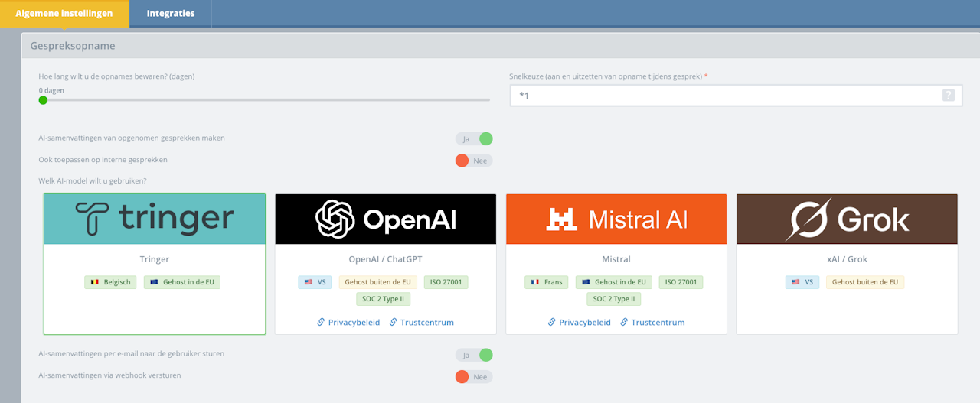Click OpenAI's Gehost buiten de EU badge
980x403 pixels.
coord(377,282)
